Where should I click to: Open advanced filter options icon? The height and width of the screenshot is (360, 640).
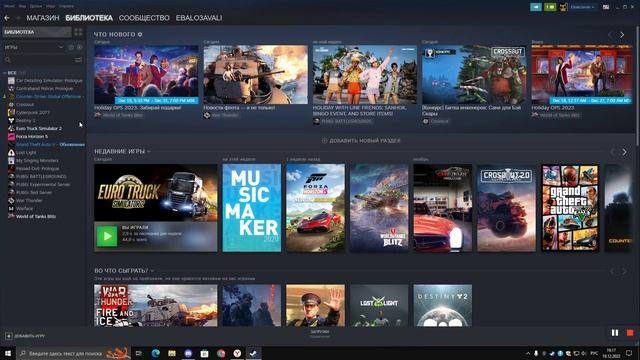click(x=78, y=60)
